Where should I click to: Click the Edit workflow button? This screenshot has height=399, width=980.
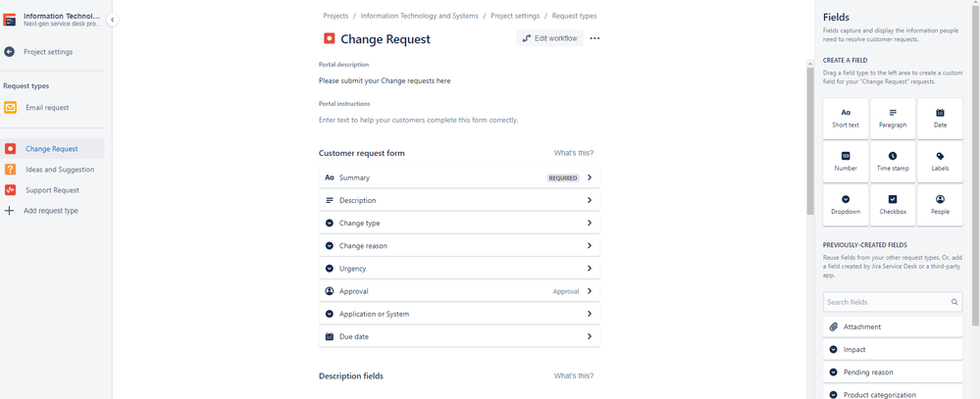click(x=550, y=38)
